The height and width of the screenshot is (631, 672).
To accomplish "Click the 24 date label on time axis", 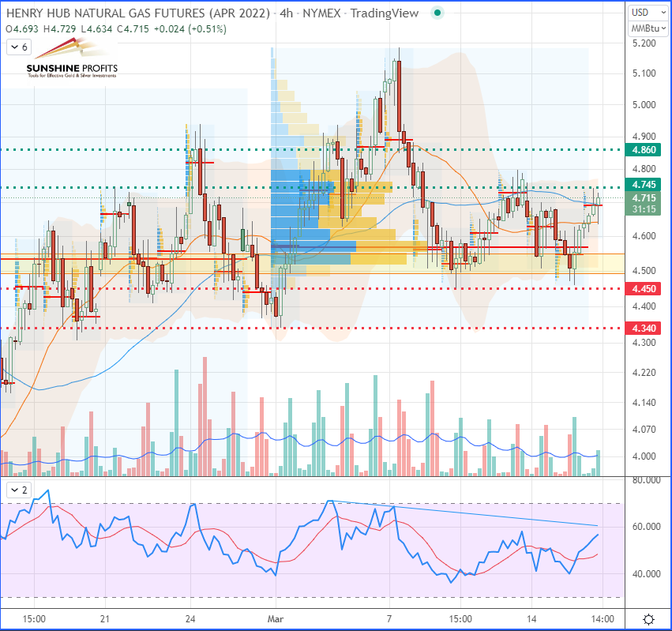I will click(x=190, y=619).
